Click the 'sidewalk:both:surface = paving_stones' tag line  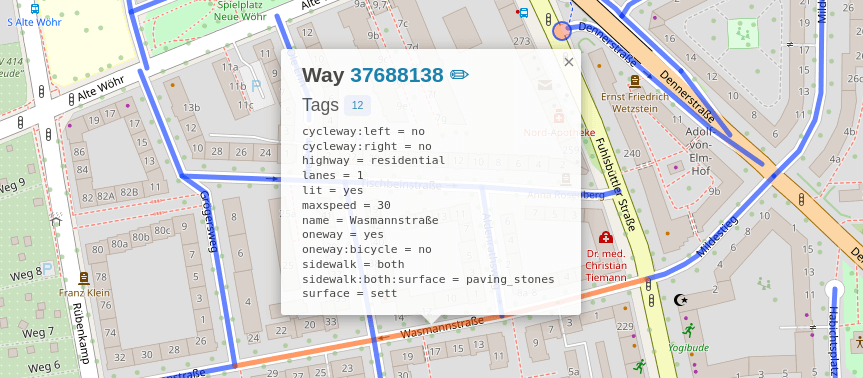pos(428,279)
